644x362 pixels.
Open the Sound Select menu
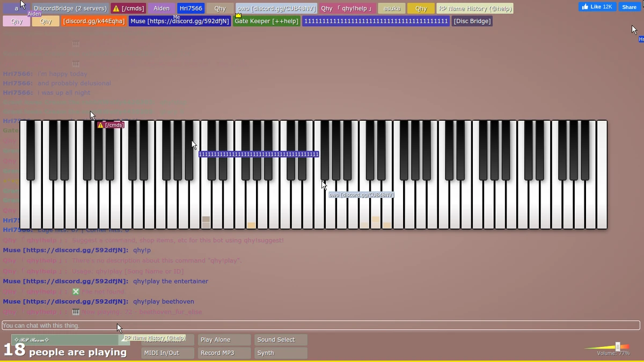click(280, 339)
